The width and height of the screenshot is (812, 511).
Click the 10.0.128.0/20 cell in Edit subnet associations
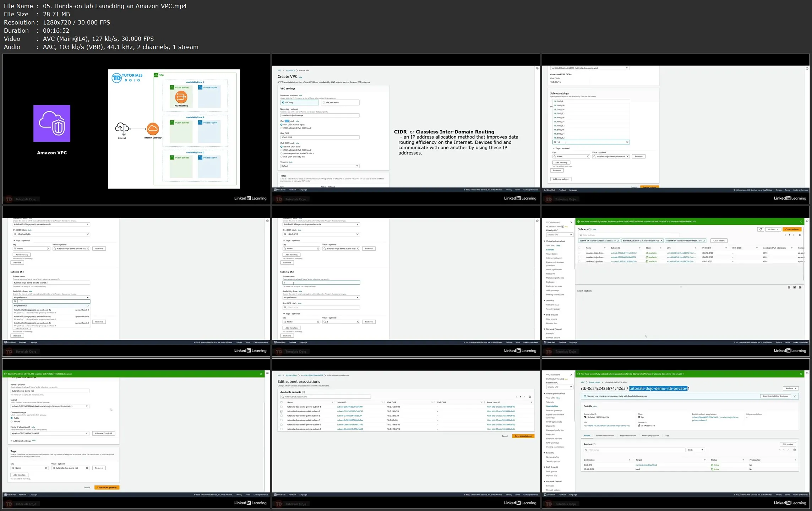(x=393, y=429)
